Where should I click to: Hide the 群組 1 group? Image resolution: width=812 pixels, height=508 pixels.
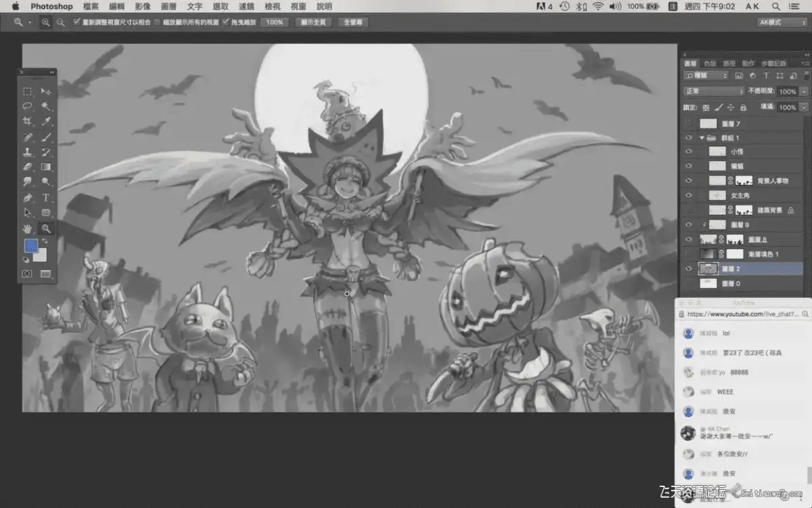(689, 137)
